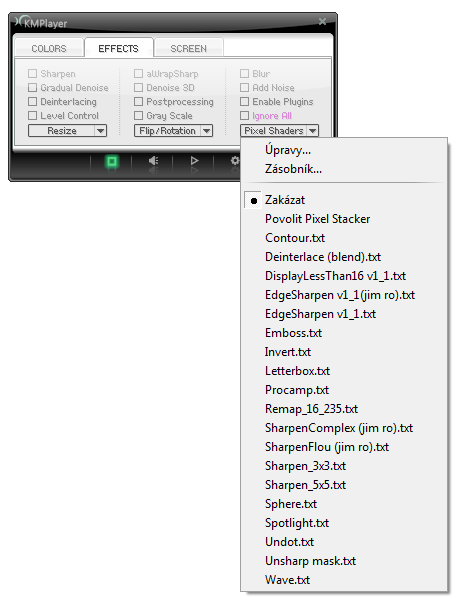Check the Level Control option
The width and height of the screenshot is (456, 602).
click(33, 115)
